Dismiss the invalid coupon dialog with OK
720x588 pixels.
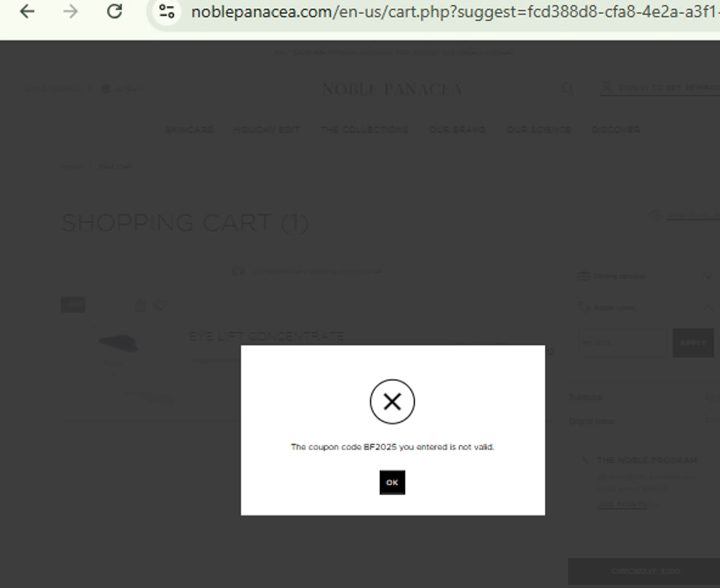(x=392, y=482)
